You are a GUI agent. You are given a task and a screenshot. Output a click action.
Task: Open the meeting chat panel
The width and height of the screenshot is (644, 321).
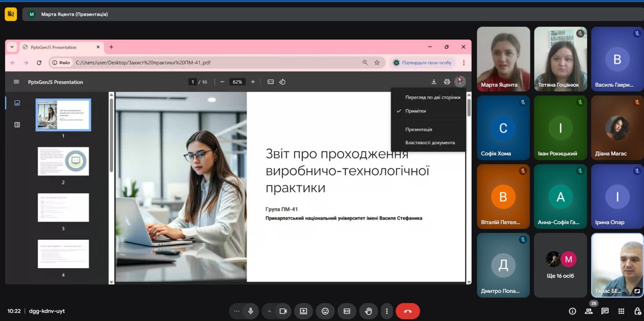click(605, 311)
